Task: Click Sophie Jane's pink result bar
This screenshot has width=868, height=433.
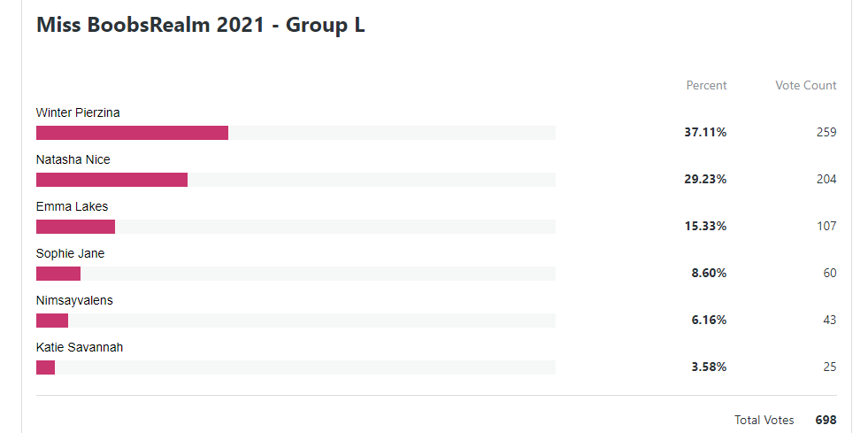Action: point(58,274)
